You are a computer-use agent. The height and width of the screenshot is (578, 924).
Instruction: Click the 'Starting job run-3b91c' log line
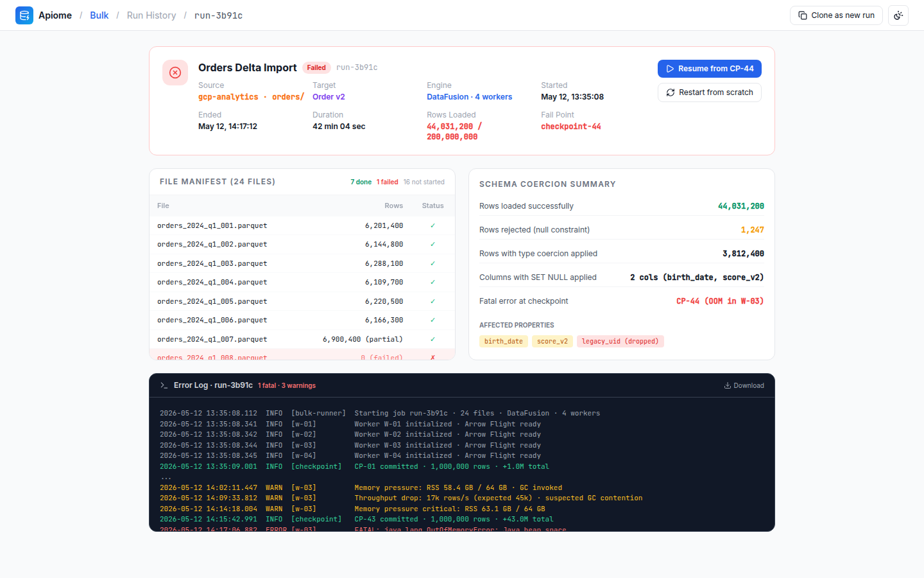[380, 413]
